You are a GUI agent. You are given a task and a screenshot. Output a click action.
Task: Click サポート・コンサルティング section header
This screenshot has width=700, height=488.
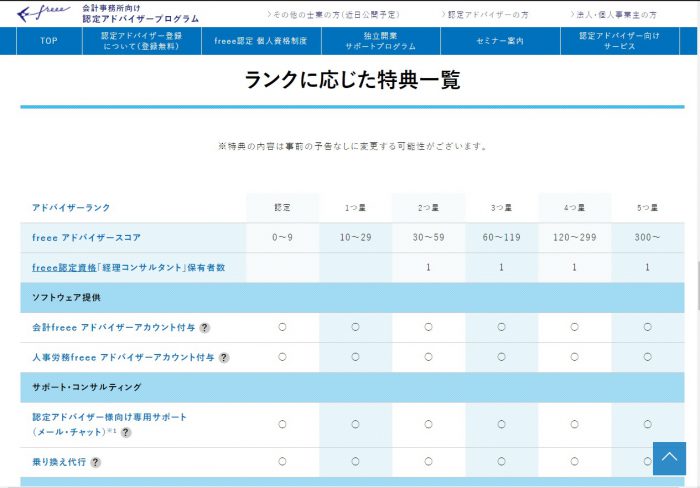pyautogui.click(x=352, y=387)
